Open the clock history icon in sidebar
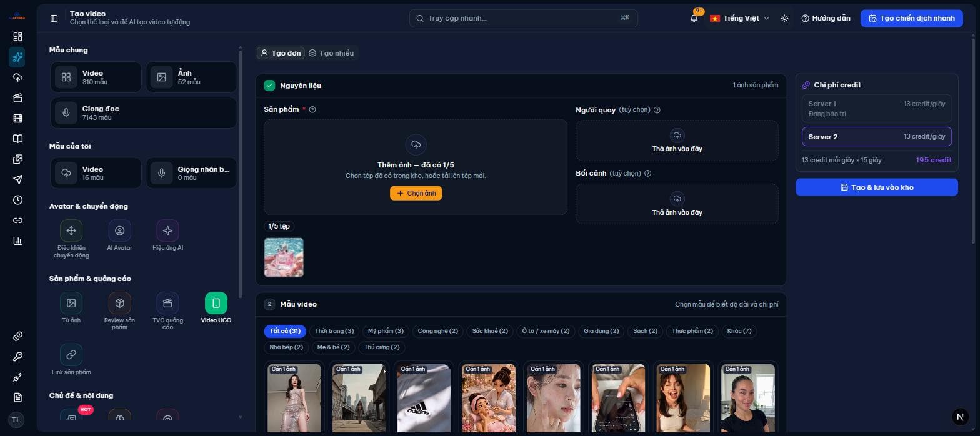The height and width of the screenshot is (436, 980). pyautogui.click(x=17, y=200)
